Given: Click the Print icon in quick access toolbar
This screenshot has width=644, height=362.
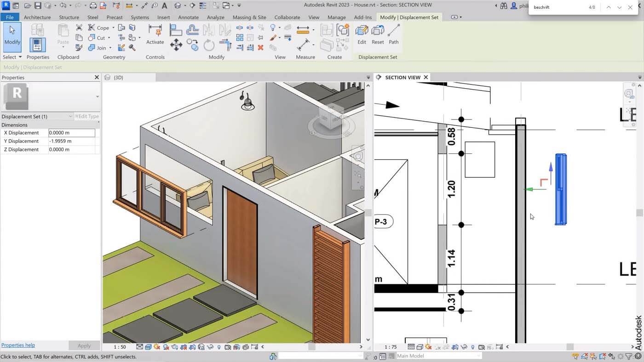Looking at the screenshot, I should pyautogui.click(x=93, y=6).
